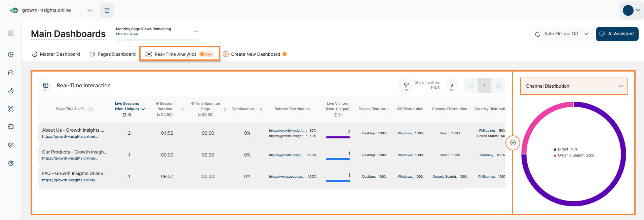Click the sidebar pie chart dashboard icon
Viewport: 644px width, 220px height.
coord(11,54)
